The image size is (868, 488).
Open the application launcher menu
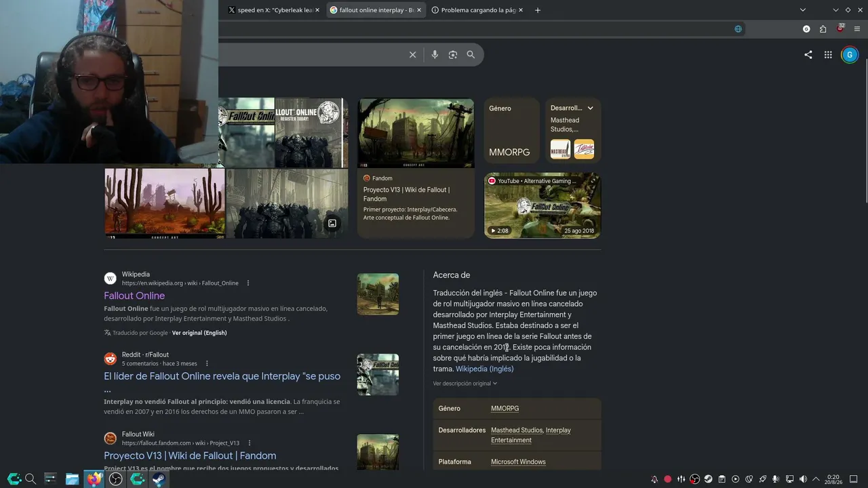[x=14, y=479]
